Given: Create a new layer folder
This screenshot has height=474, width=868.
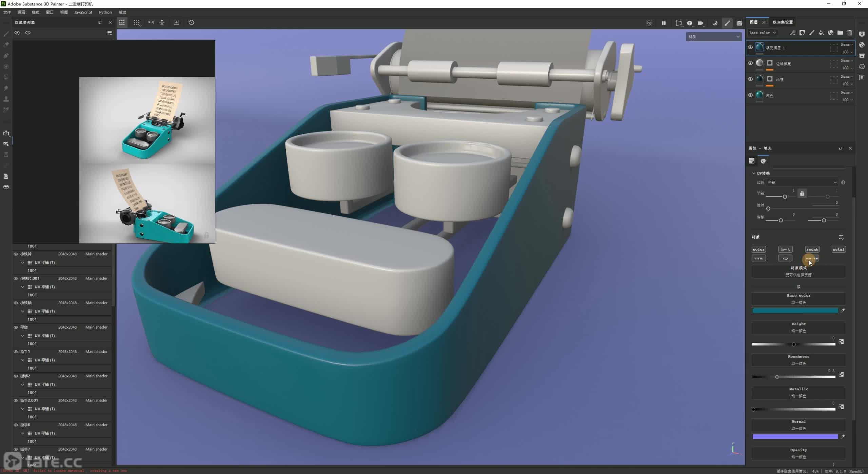Looking at the screenshot, I should click(840, 33).
